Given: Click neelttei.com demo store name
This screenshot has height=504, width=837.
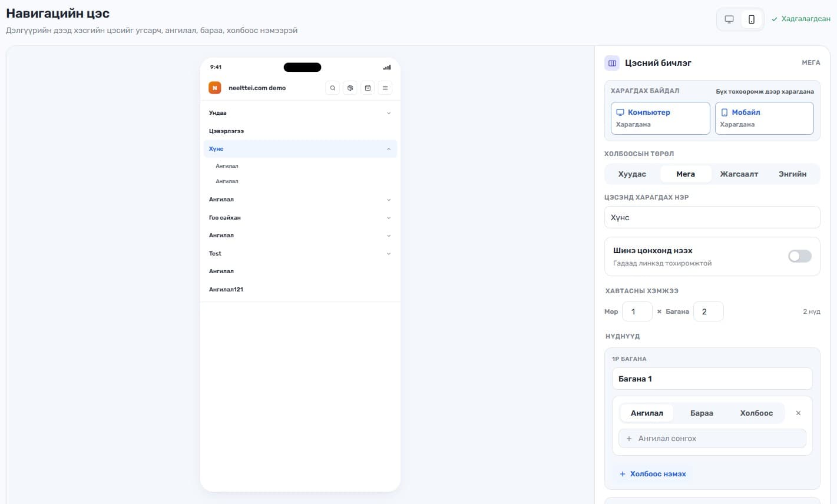Looking at the screenshot, I should [x=257, y=88].
